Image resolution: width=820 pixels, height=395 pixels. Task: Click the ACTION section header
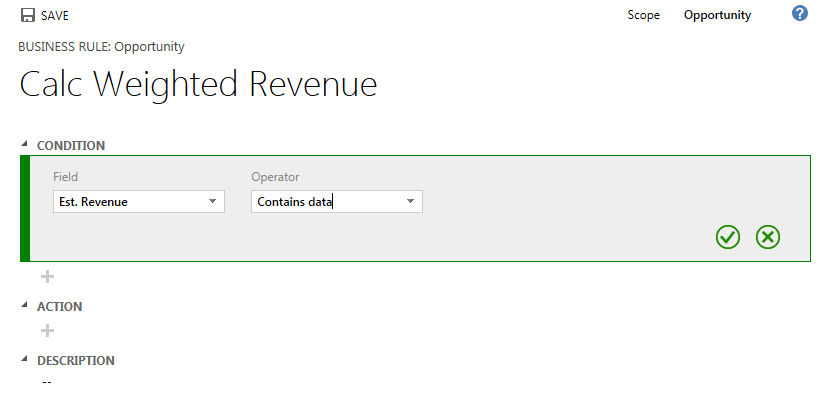pos(59,307)
